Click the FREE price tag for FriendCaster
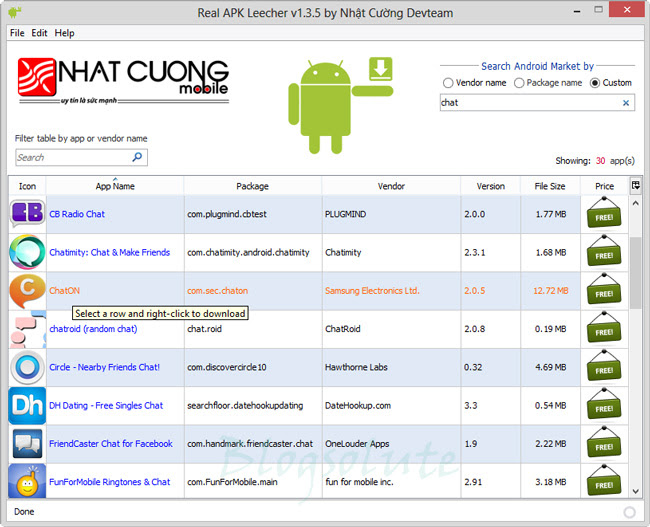The height and width of the screenshot is (527, 650). [x=604, y=442]
